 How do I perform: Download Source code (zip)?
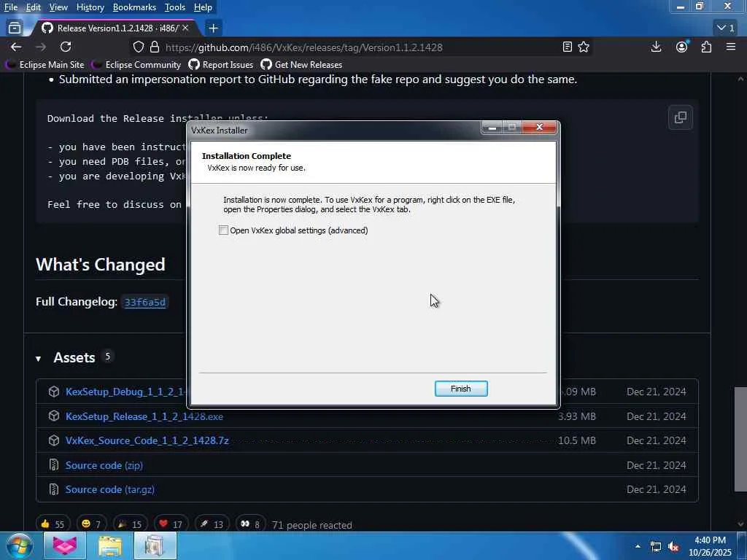(x=104, y=465)
